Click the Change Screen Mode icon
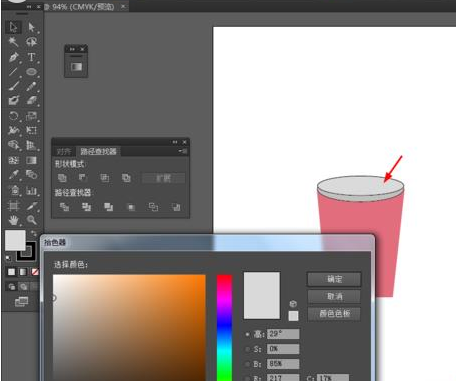The image size is (456, 381). [21, 302]
